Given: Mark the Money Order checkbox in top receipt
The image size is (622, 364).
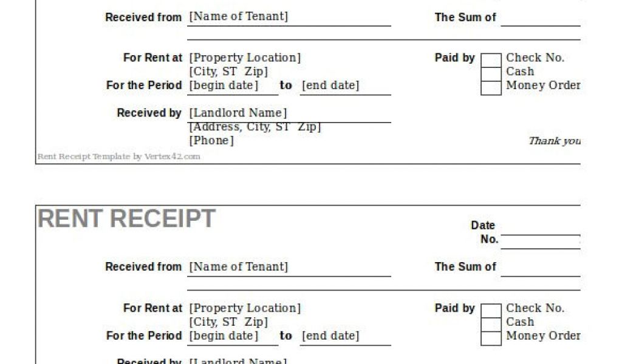Looking at the screenshot, I should pos(491,88).
